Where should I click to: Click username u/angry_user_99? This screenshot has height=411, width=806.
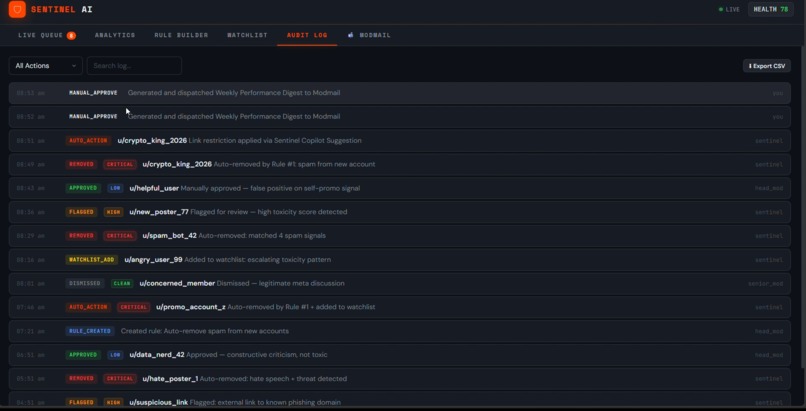click(153, 259)
